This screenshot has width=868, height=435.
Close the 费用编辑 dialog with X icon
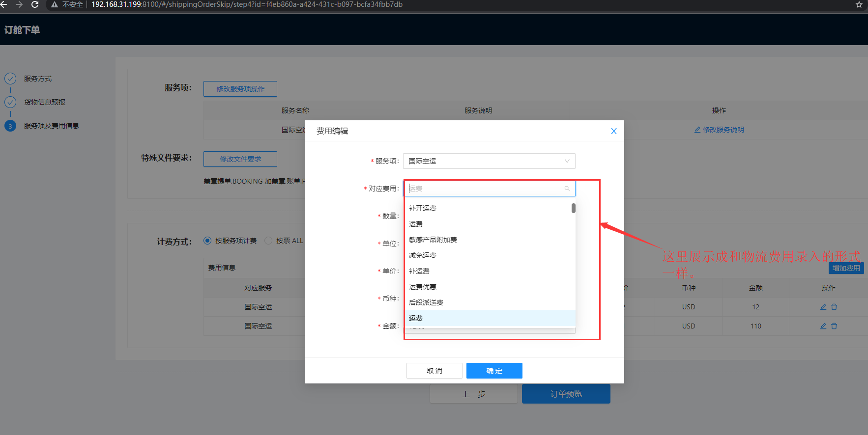click(x=613, y=131)
